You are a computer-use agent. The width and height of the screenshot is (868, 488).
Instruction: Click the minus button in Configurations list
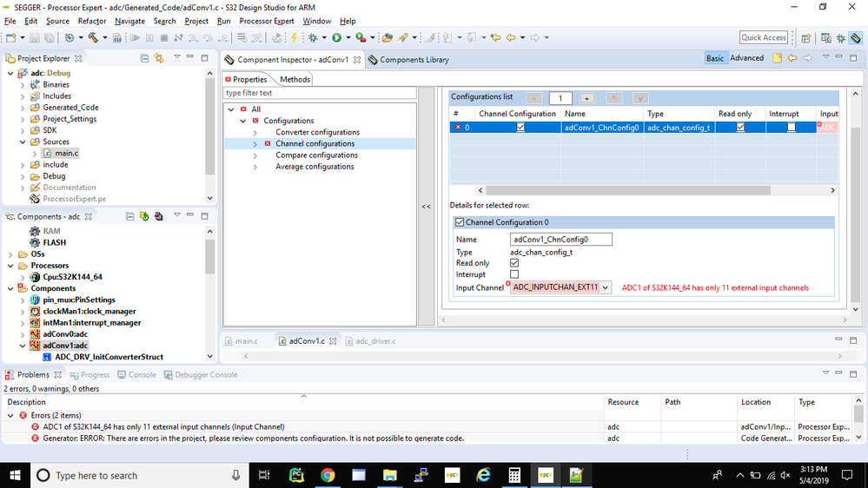click(x=533, y=98)
